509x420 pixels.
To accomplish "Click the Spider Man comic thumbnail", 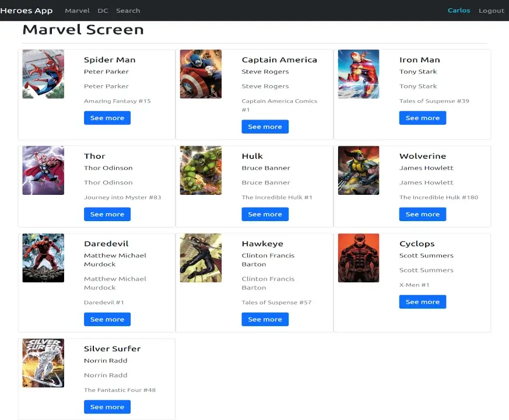I will pyautogui.click(x=43, y=74).
